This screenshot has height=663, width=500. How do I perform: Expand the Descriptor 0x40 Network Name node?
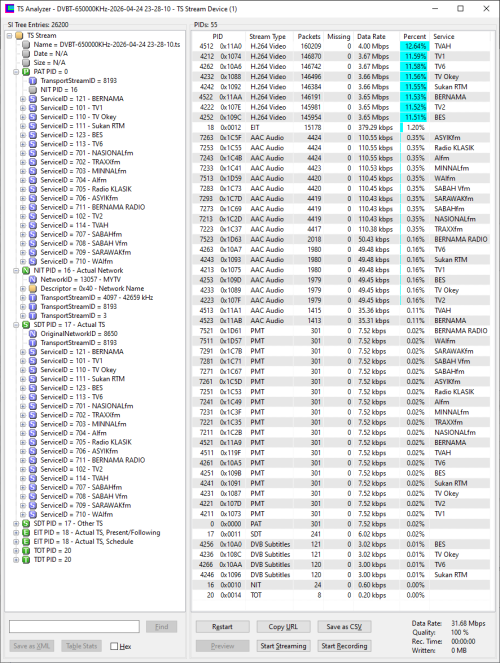(x=23, y=289)
